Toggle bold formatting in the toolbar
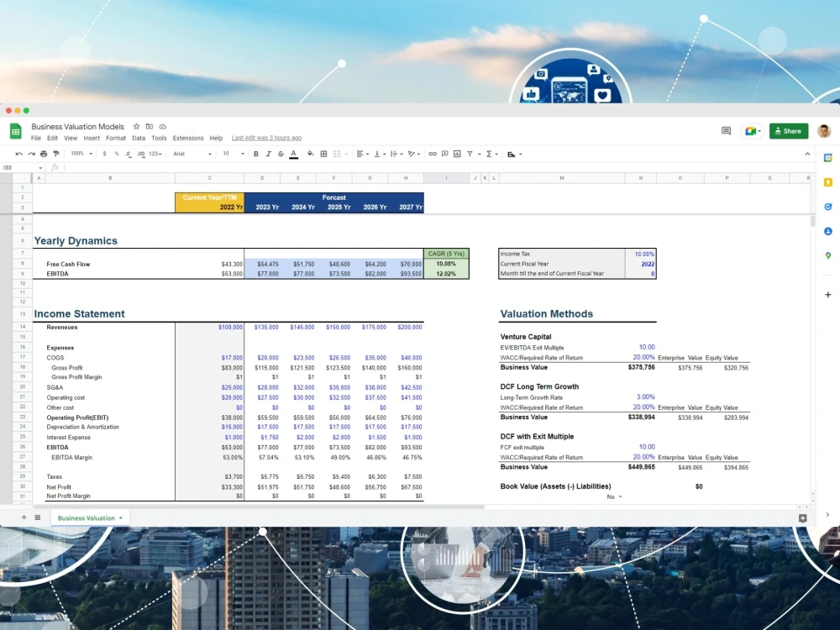Image resolution: width=840 pixels, height=630 pixels. [x=255, y=154]
